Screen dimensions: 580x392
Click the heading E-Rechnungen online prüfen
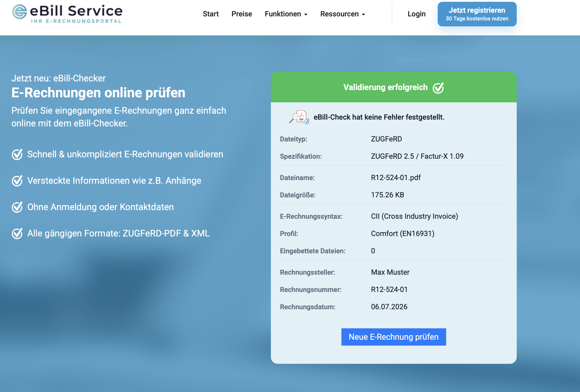click(98, 93)
